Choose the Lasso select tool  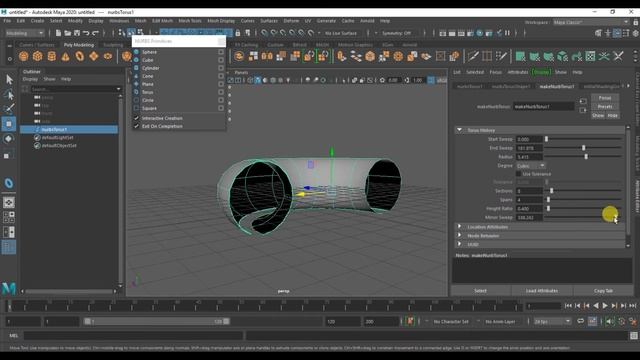pyautogui.click(x=9, y=95)
